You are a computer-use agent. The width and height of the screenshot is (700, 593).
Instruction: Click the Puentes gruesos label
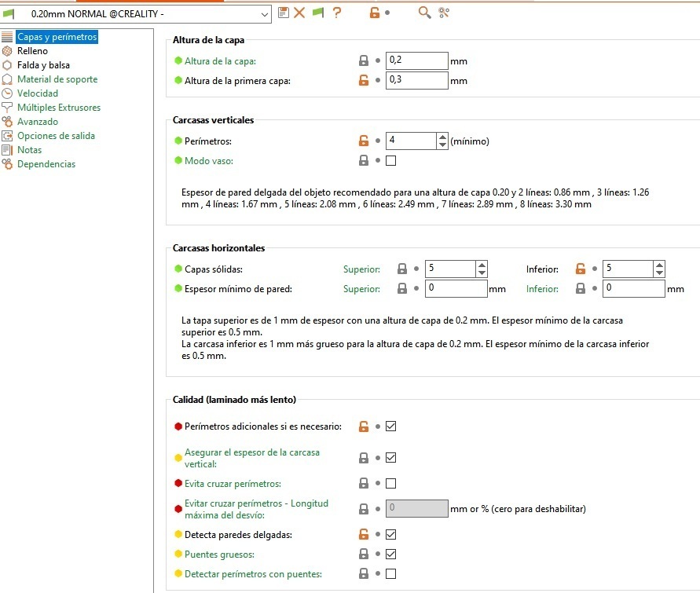click(x=219, y=555)
